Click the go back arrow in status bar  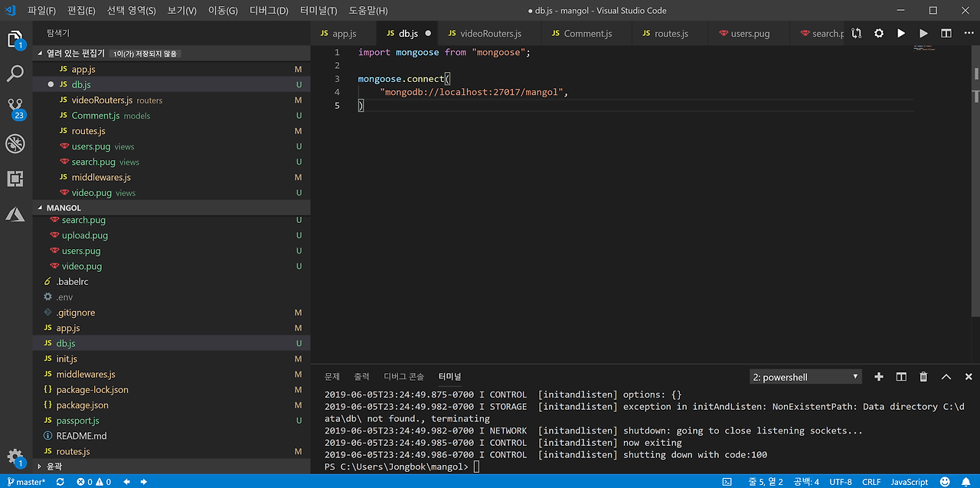pyautogui.click(x=126, y=482)
